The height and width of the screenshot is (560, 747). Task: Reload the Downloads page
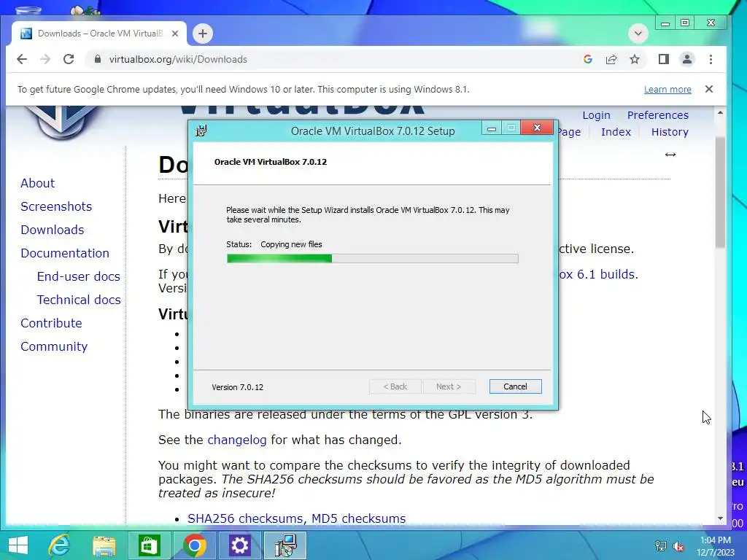point(69,59)
